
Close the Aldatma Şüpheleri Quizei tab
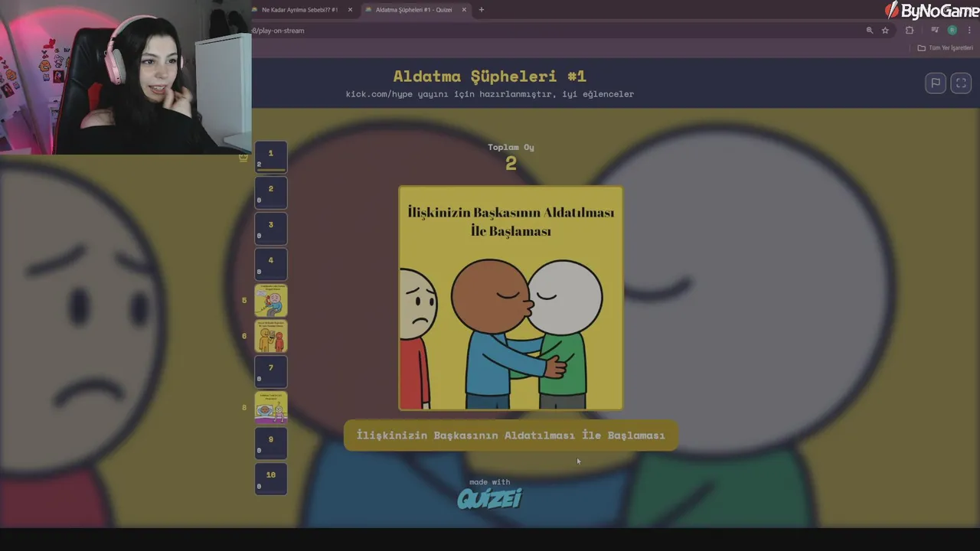[464, 10]
